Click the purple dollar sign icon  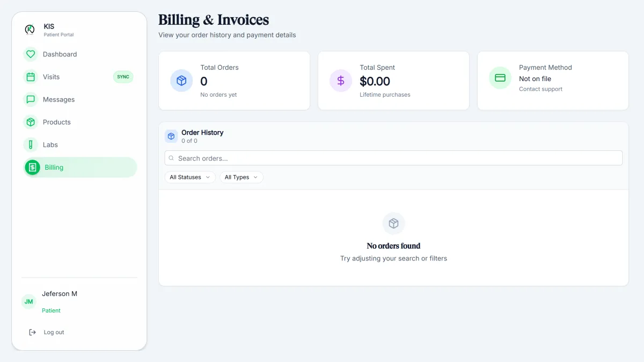click(x=341, y=81)
